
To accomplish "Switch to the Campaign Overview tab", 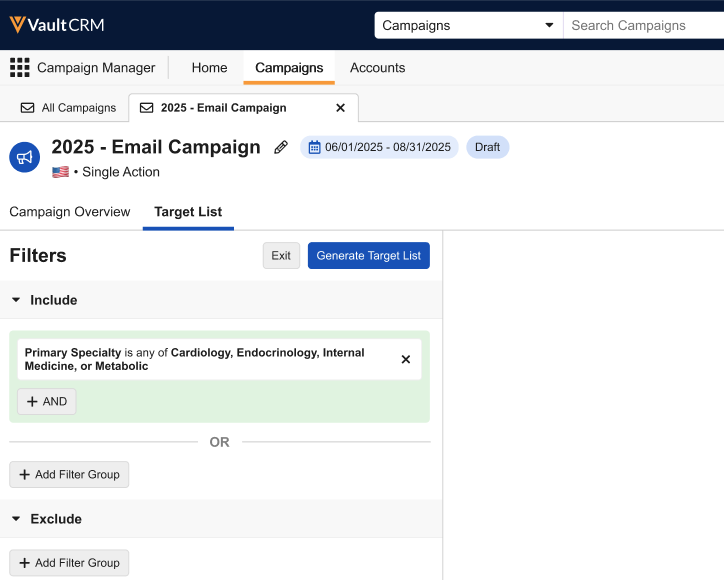I will [x=70, y=212].
